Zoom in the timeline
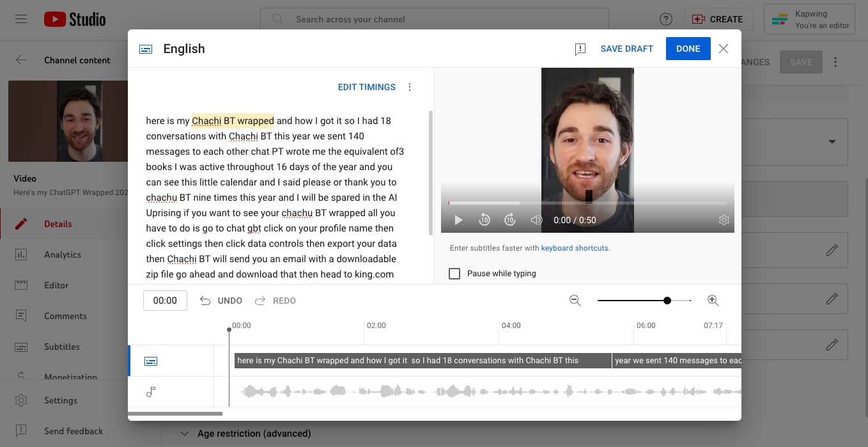Viewport: 868px width, 447px height. coord(713,301)
